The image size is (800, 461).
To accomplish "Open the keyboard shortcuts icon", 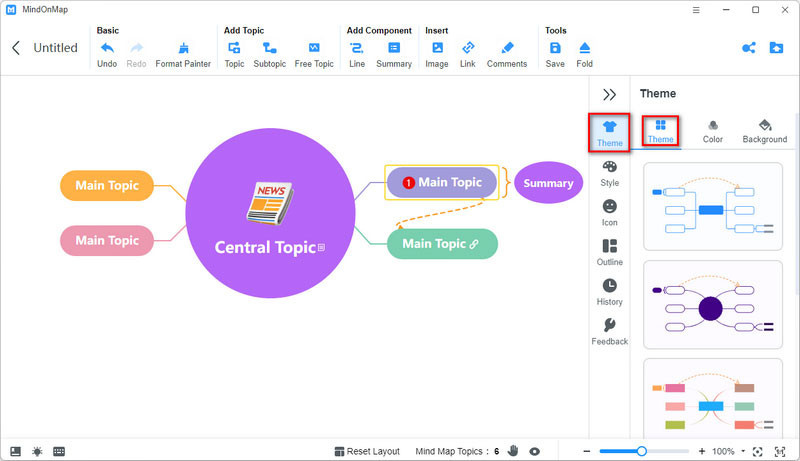I will [59, 451].
